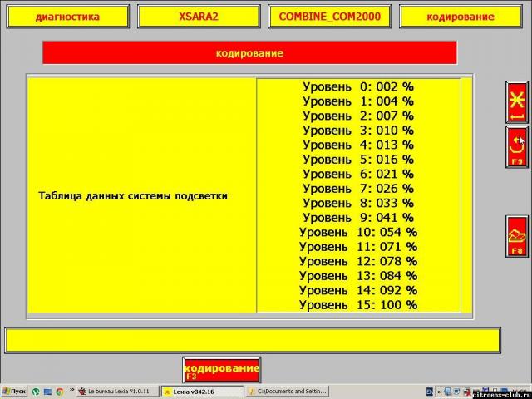Viewport: 532px width, 399px height.
Task: Select row Уровень 4: 013 %
Action: pos(358,145)
